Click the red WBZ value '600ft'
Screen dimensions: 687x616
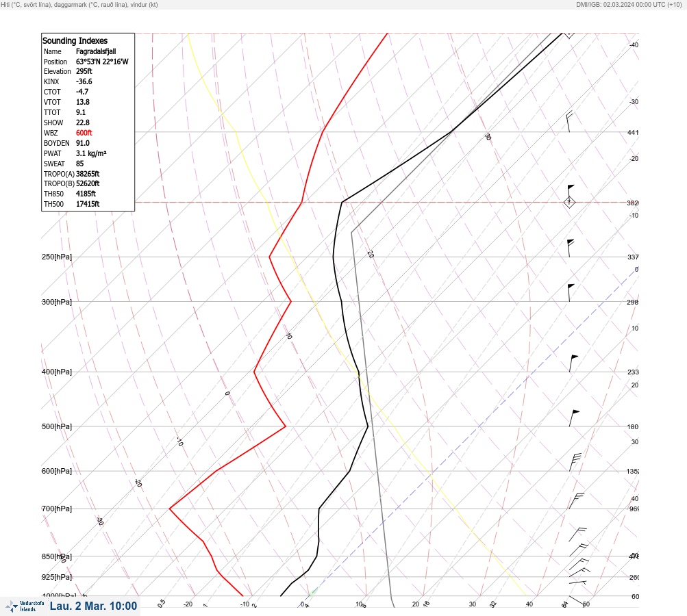point(84,133)
